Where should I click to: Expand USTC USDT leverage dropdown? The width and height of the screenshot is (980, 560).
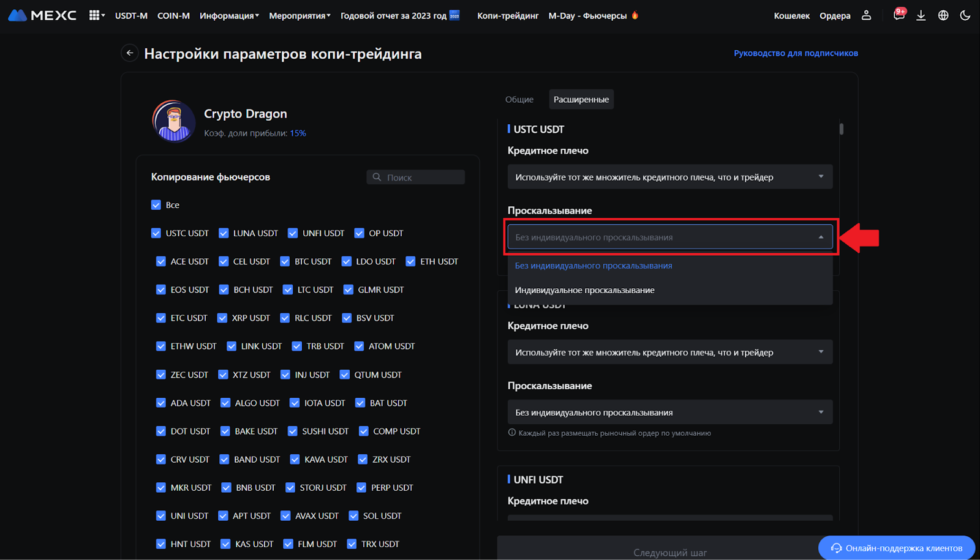click(669, 177)
